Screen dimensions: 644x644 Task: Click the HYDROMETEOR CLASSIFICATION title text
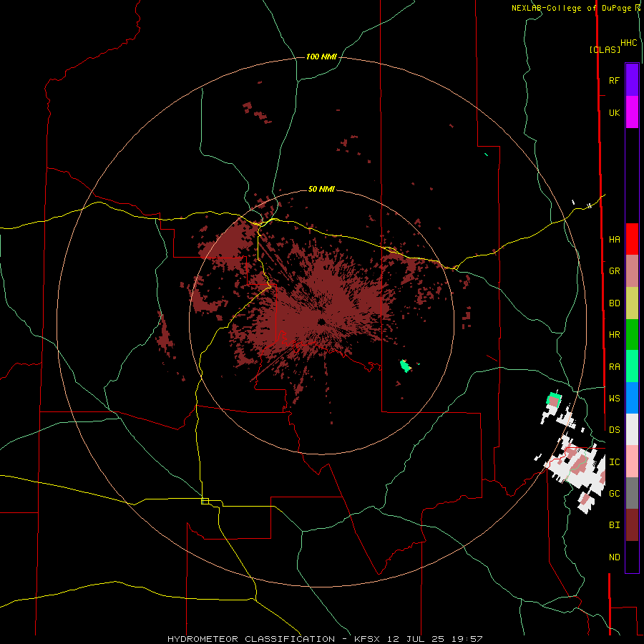[x=251, y=639]
